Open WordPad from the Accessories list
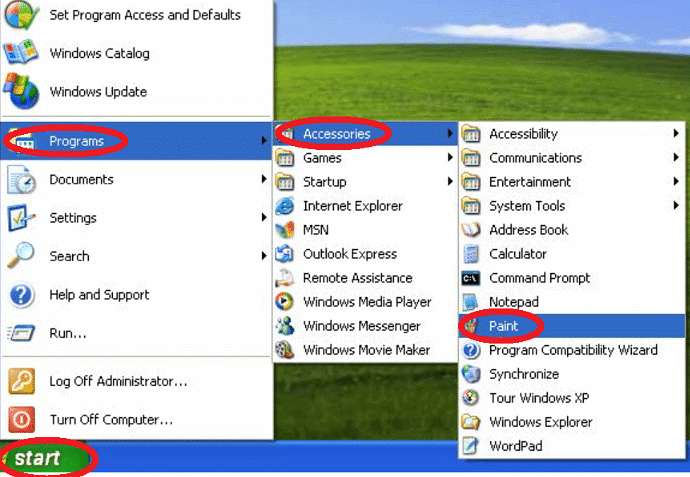The height and width of the screenshot is (477, 690). click(515, 446)
